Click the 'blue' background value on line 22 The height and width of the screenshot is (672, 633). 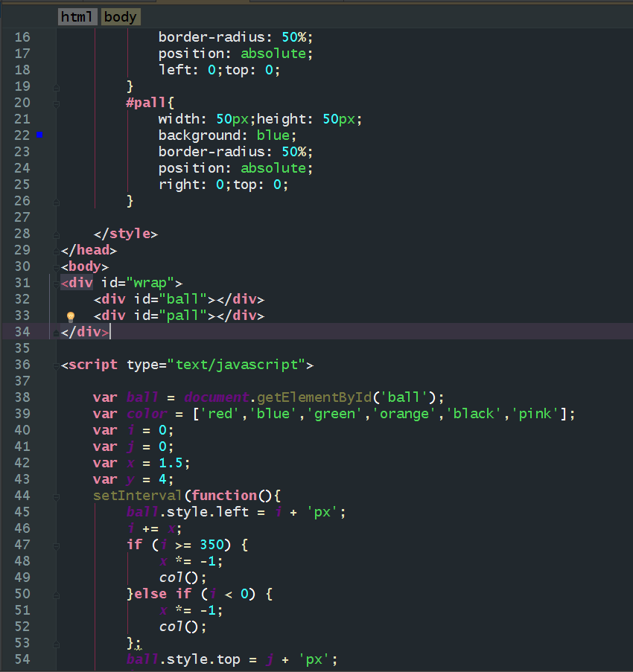point(273,135)
